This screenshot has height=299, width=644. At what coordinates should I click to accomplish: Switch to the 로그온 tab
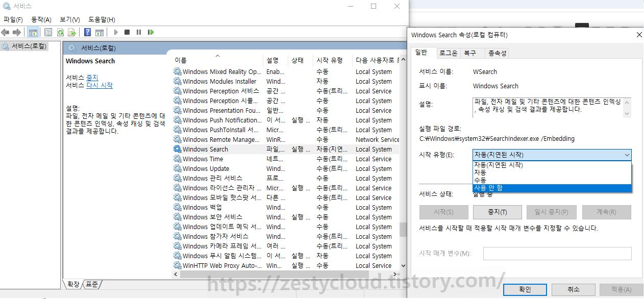(x=449, y=53)
